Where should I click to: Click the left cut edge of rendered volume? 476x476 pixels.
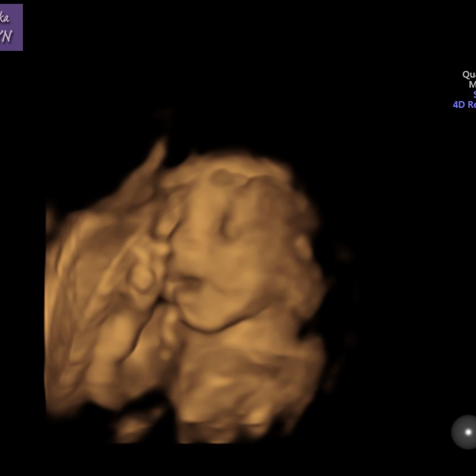(48, 309)
